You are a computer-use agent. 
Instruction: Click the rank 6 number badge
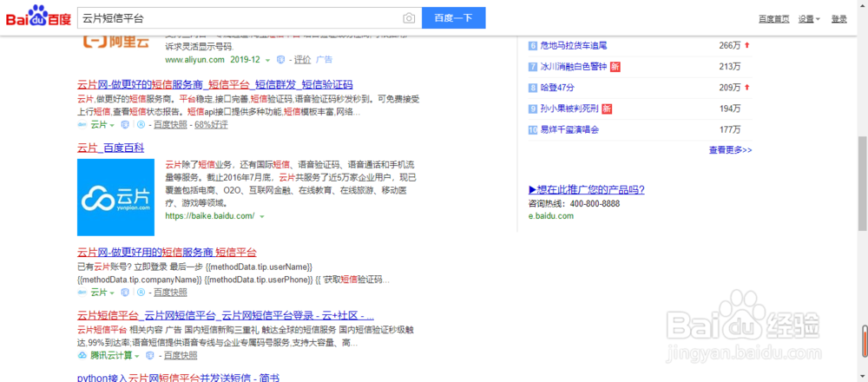coord(533,45)
